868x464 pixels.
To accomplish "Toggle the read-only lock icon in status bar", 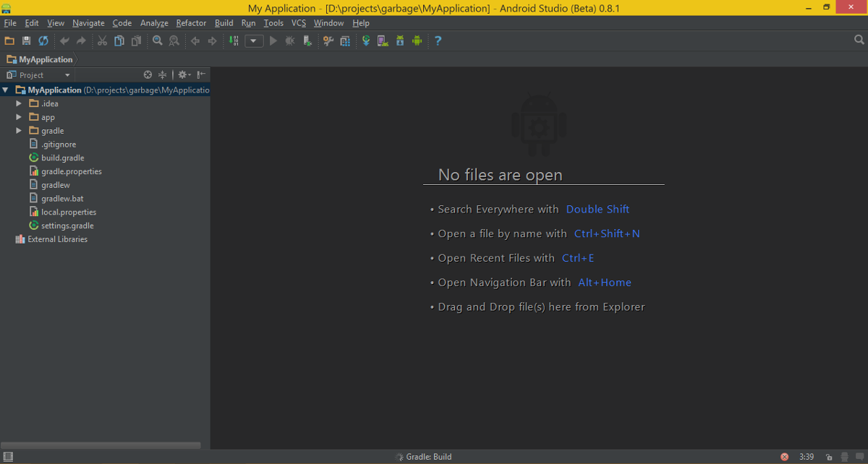I will pos(827,457).
